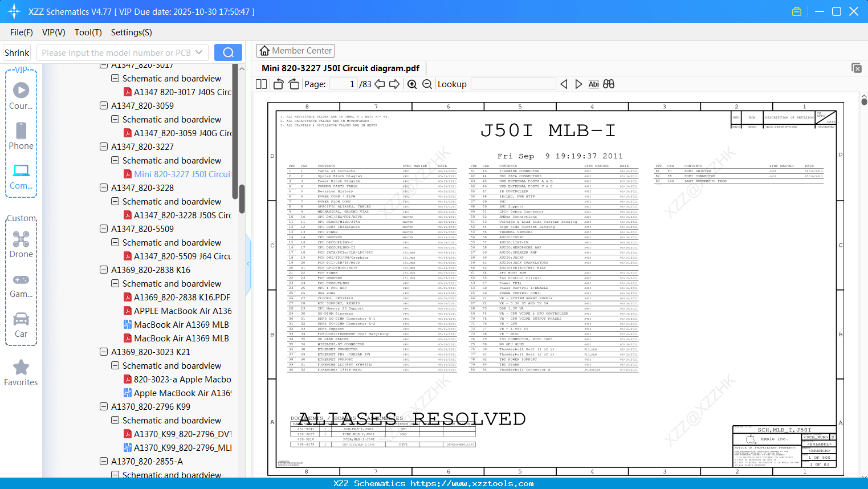Collapse the A1369_820-3023 K21 tree node
This screenshot has width=868, height=489.
(104, 352)
